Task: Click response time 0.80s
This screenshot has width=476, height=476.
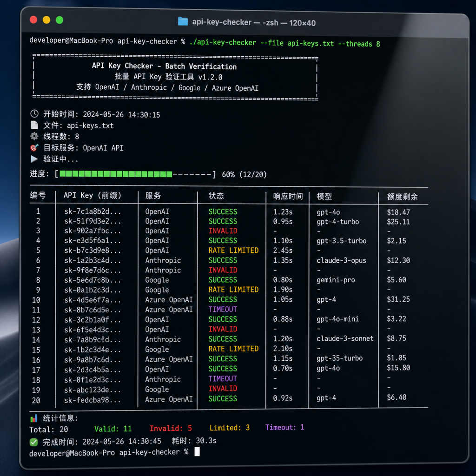Action: 283,279
